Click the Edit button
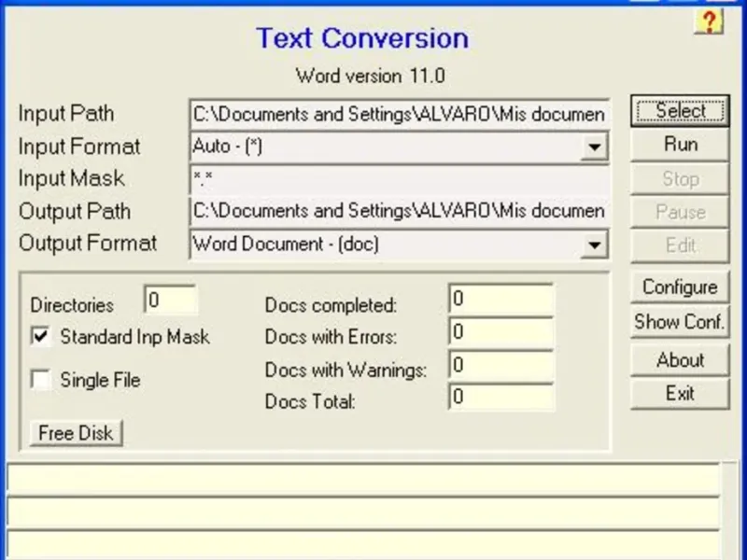The height and width of the screenshot is (560, 747). point(680,245)
